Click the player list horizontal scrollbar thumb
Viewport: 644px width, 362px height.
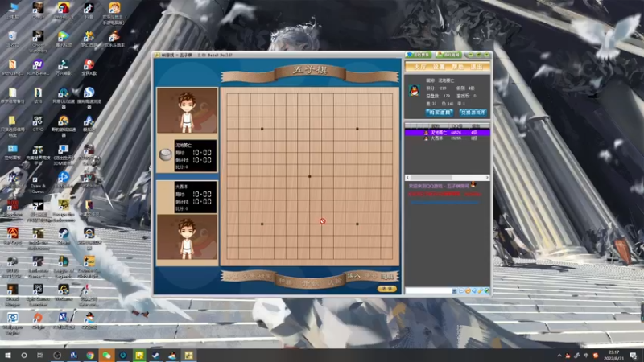(431, 177)
